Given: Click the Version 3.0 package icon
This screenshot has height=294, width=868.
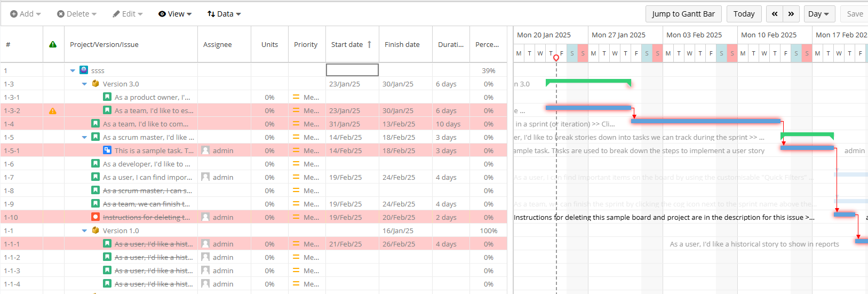Looking at the screenshot, I should 95,84.
